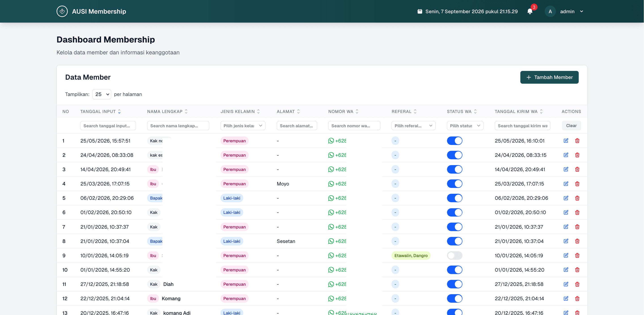
Task: Open Pilih referal filter dropdown
Action: 413,126
